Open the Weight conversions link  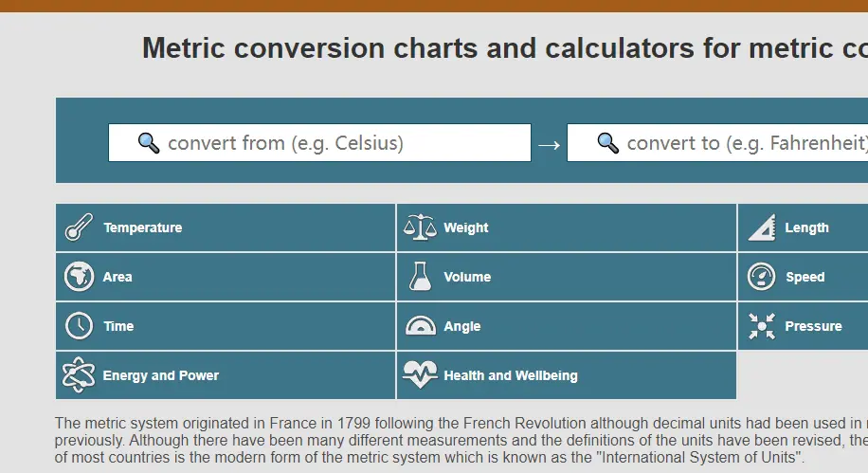[466, 227]
